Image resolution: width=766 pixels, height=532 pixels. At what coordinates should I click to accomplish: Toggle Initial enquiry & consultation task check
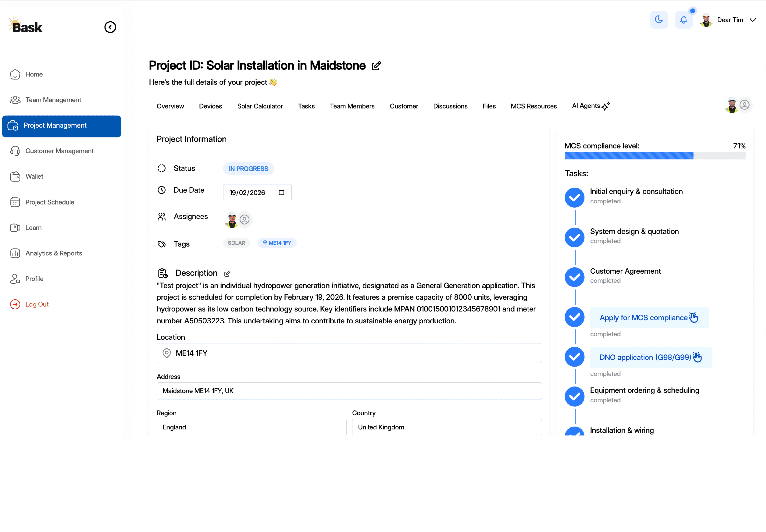(574, 197)
